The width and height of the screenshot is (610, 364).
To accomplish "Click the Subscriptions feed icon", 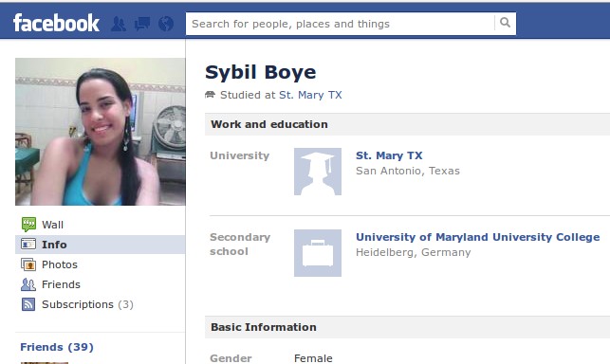I will [28, 304].
